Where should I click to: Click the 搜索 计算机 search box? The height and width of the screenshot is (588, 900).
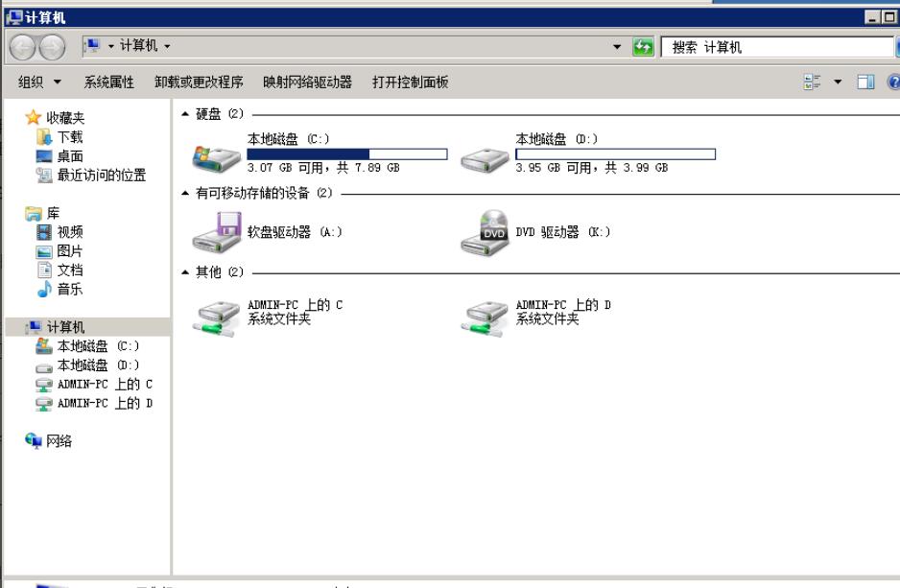click(778, 47)
